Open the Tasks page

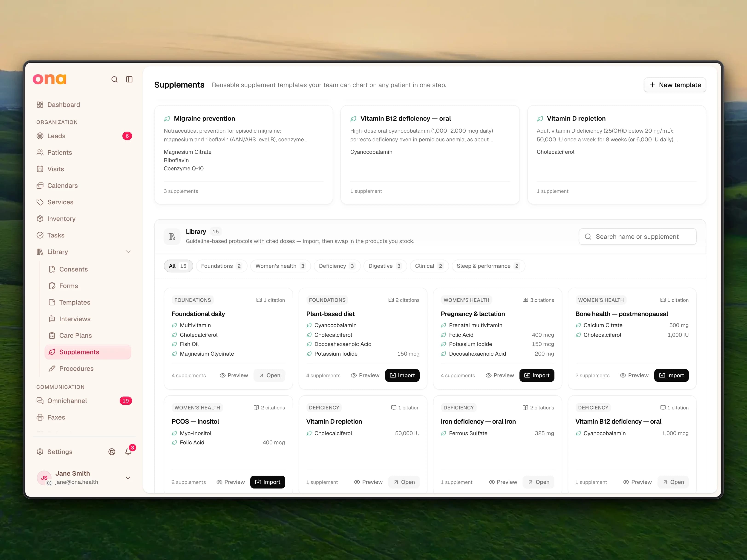click(84, 235)
